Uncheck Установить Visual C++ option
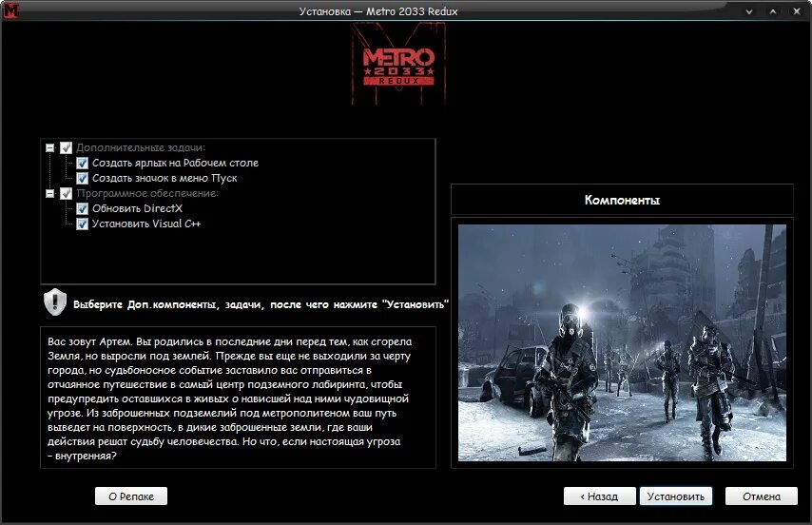Viewport: 812px width, 525px height. 82,224
